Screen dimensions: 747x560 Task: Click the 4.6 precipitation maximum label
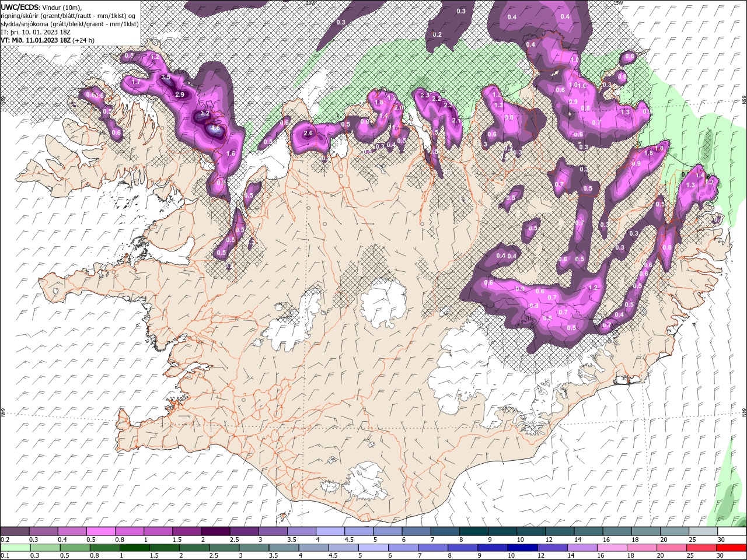pyautogui.click(x=215, y=128)
